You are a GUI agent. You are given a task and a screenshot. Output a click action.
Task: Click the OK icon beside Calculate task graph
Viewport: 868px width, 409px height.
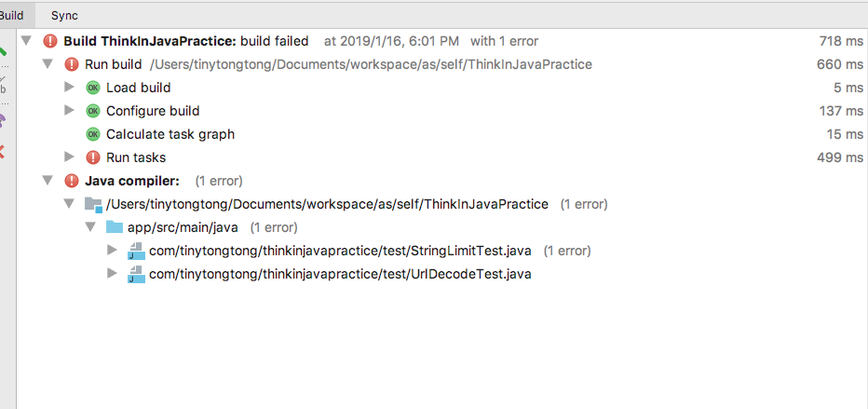point(93,134)
